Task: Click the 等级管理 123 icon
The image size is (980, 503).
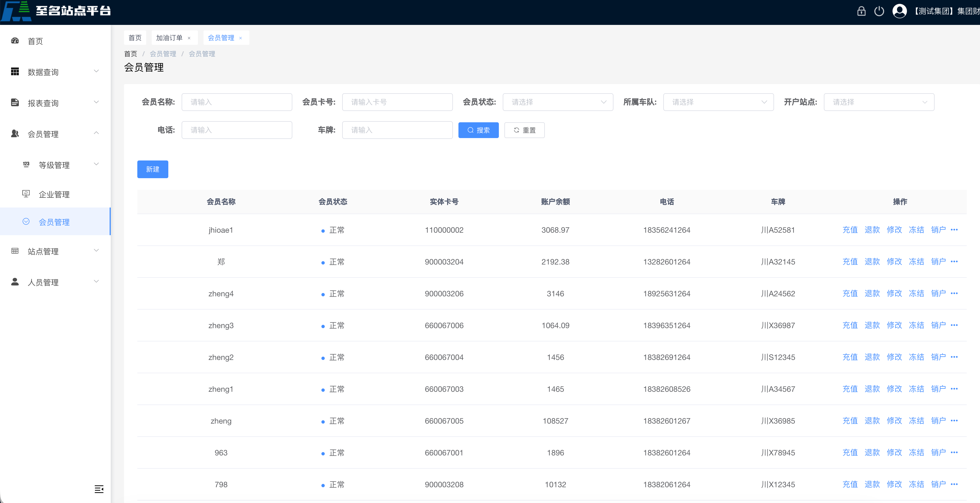Action: 26,164
